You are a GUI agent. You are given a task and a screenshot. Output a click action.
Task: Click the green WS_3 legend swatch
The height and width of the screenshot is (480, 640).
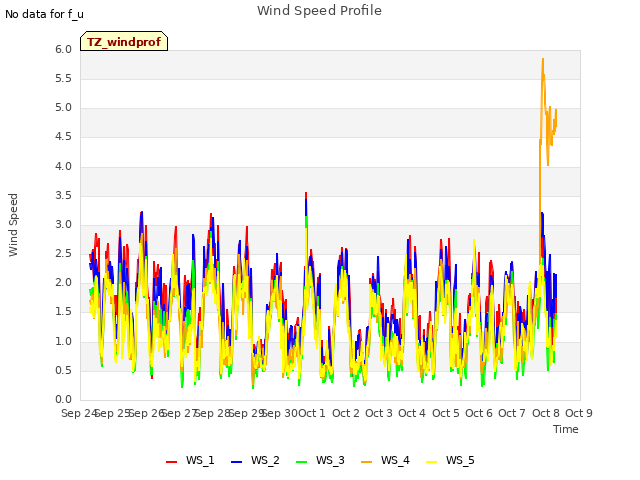coord(302,461)
